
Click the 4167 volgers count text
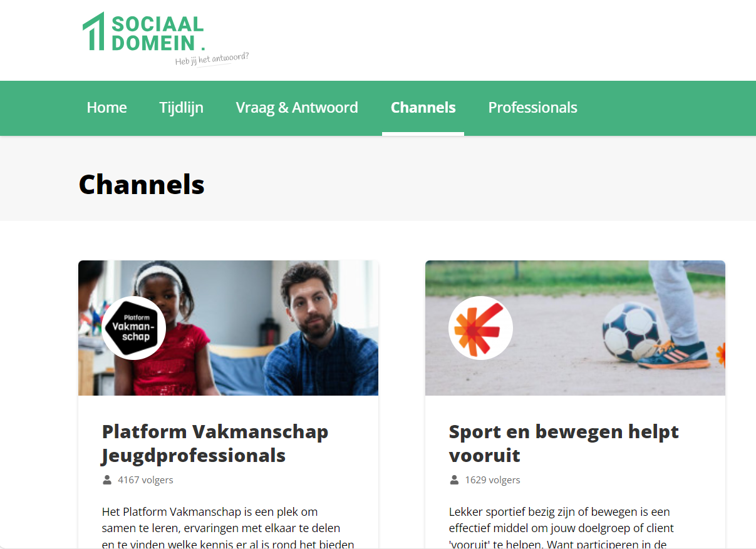click(x=145, y=480)
